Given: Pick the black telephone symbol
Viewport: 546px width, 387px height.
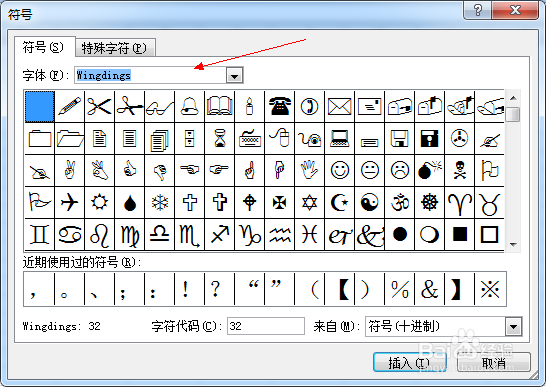Looking at the screenshot, I should pyautogui.click(x=279, y=106).
